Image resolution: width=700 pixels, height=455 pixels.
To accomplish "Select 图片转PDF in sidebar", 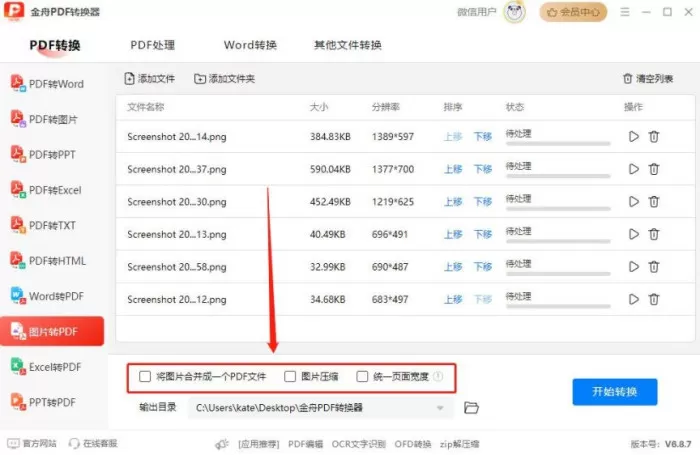I will click(52, 331).
